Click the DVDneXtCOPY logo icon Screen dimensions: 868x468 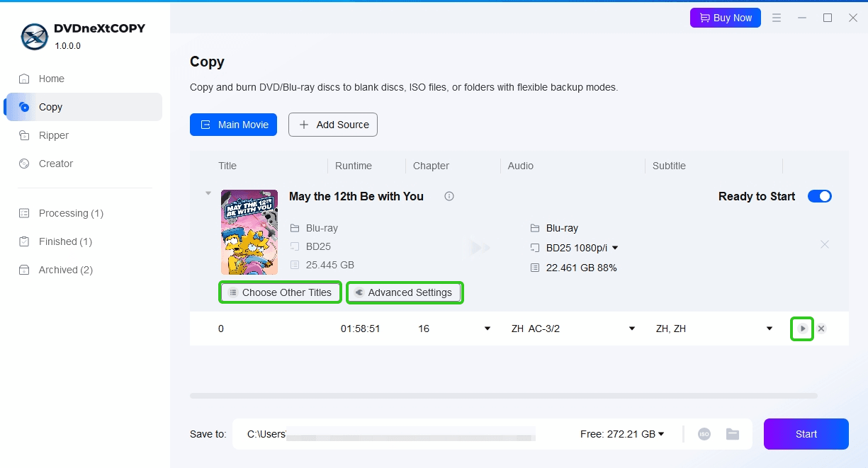34,37
